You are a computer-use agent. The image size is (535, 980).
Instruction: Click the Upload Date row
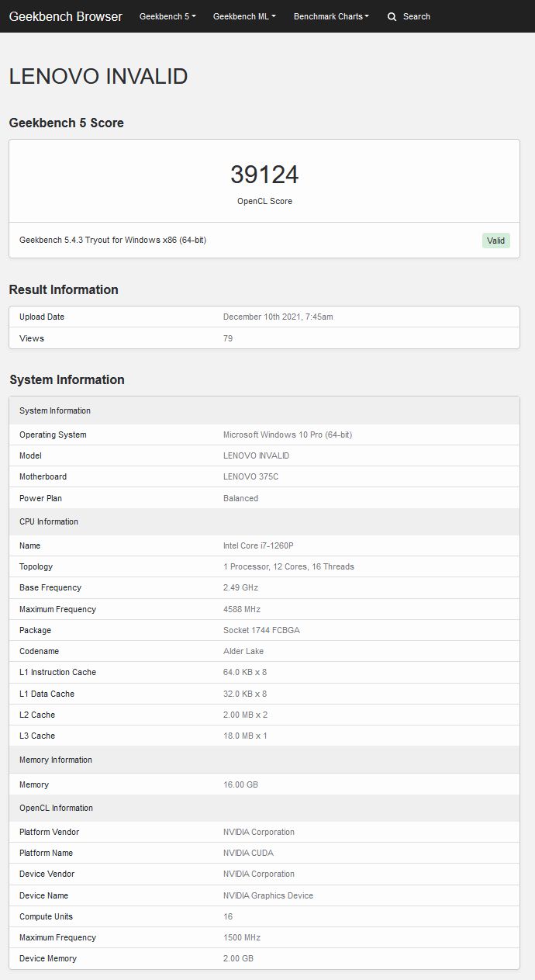click(x=264, y=317)
